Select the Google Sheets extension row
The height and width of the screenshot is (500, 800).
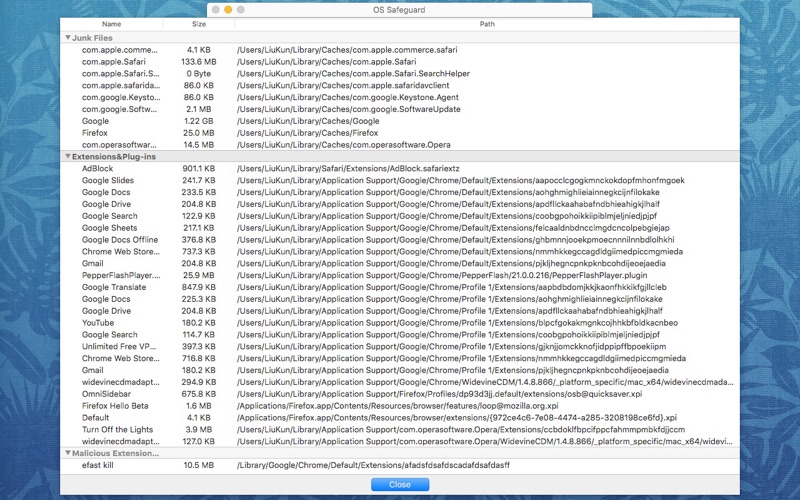click(x=399, y=228)
